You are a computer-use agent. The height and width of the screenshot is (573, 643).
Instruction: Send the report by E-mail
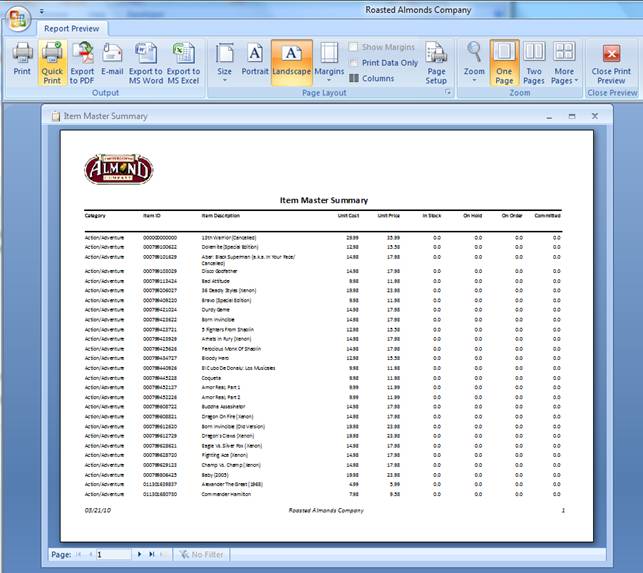tap(112, 59)
